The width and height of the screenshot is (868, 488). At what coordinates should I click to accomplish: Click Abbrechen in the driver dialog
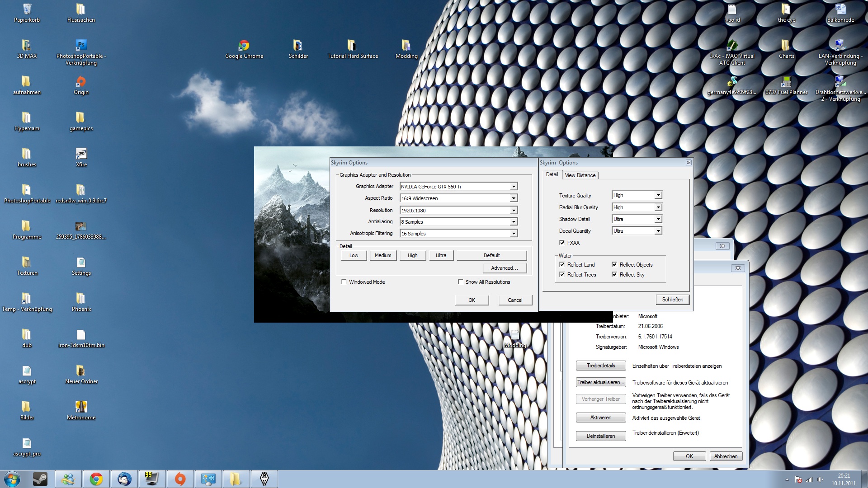tap(726, 456)
